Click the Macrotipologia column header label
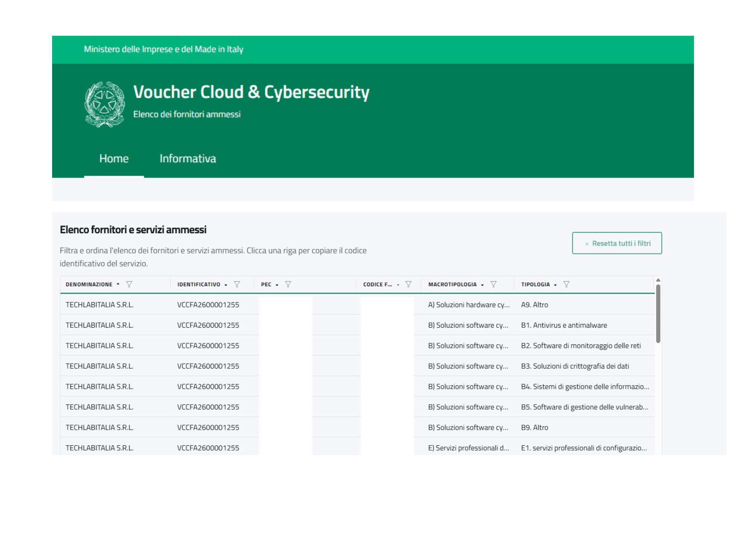 452,285
